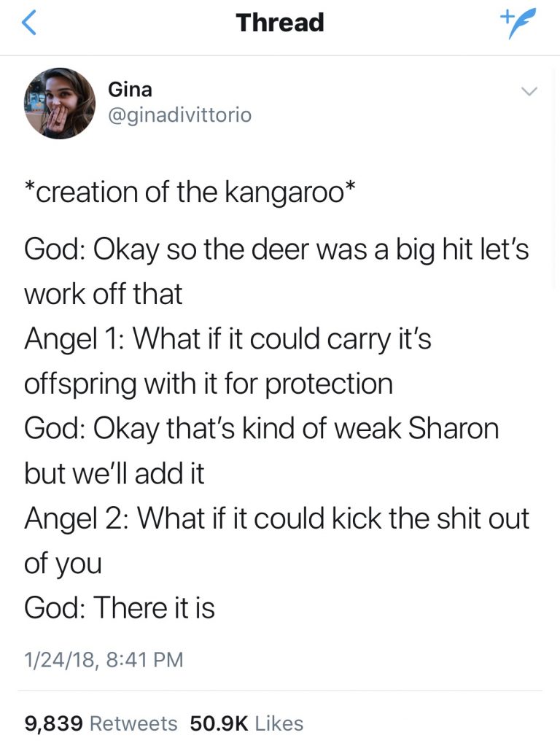Open the @ginadivittorio handle

click(180, 115)
